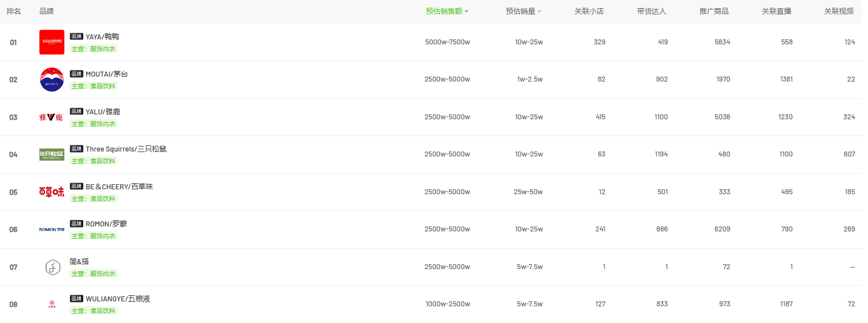Click the Three Squirrels brand logo
This screenshot has height=323, width=868.
tap(52, 154)
